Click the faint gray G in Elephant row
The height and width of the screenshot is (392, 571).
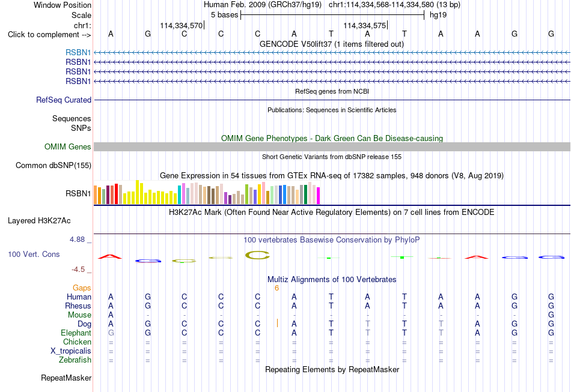(x=111, y=333)
